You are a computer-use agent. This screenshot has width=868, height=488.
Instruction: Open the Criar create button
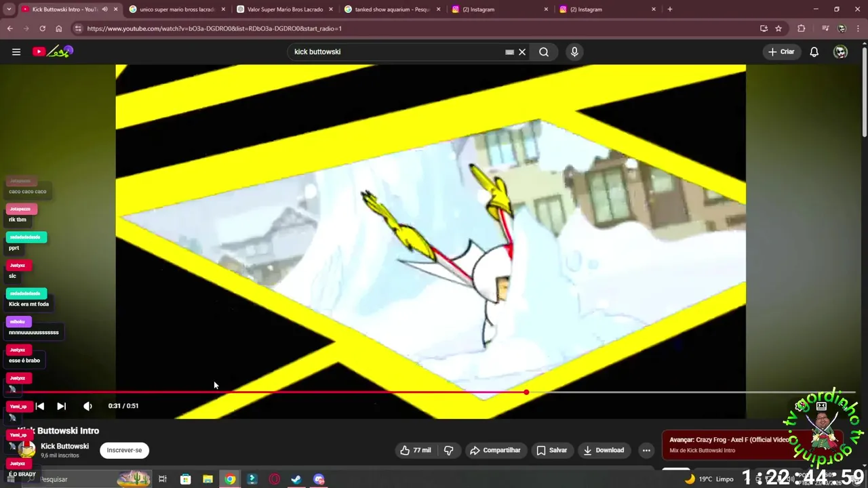[x=781, y=52]
